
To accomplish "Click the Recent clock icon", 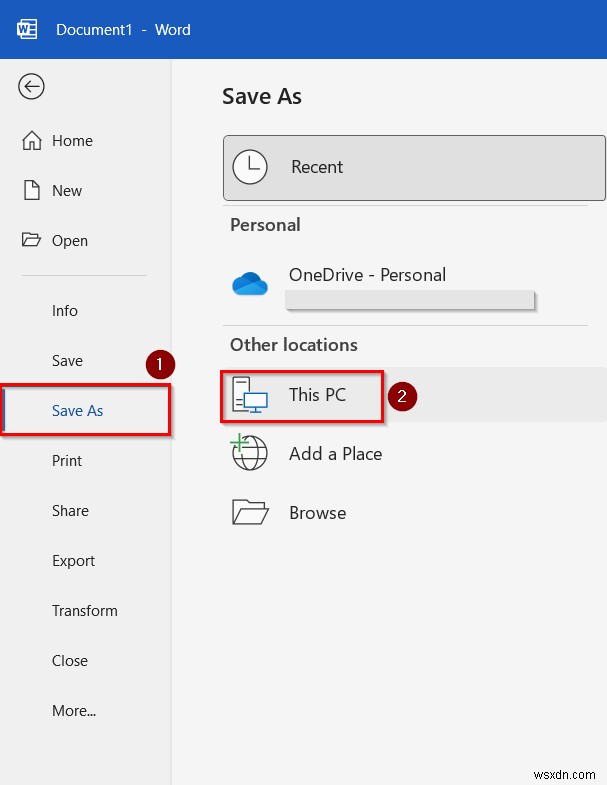I will (x=250, y=167).
